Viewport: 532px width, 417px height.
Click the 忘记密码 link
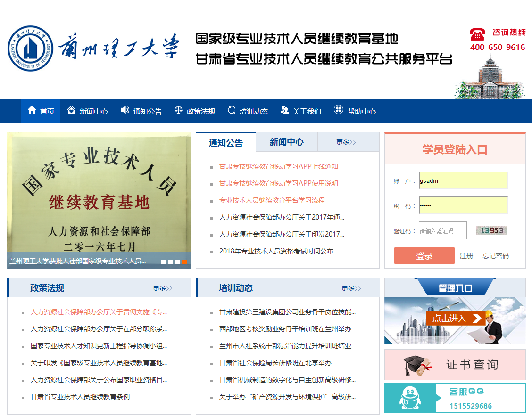(x=495, y=256)
